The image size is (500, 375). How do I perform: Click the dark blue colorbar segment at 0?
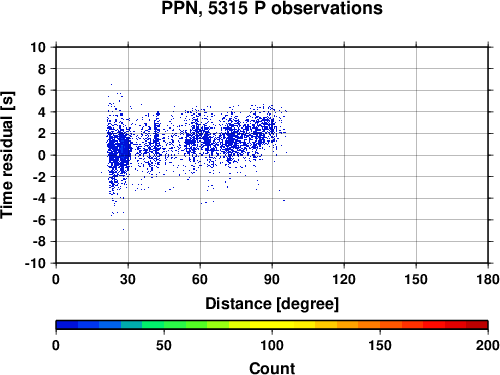(x=67, y=325)
